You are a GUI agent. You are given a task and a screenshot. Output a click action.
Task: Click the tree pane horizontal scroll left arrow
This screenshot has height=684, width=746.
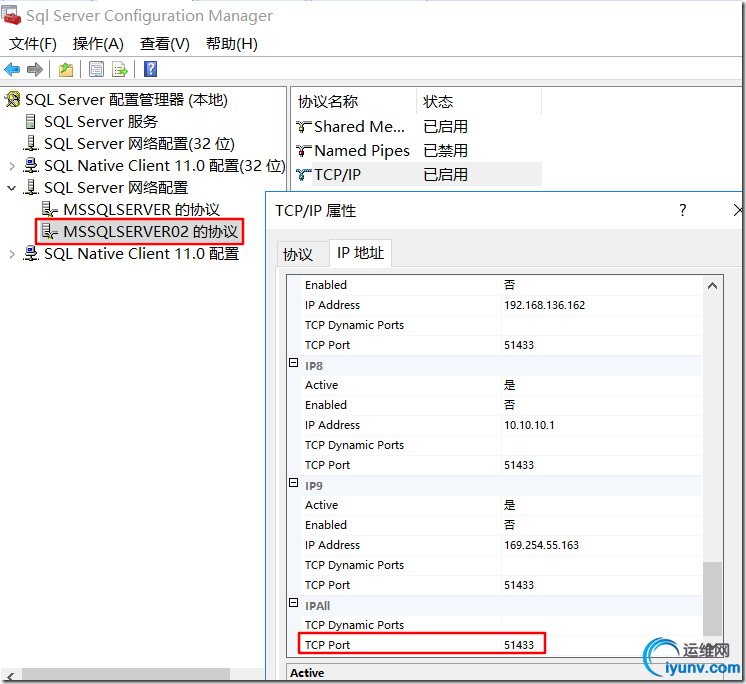point(10,675)
